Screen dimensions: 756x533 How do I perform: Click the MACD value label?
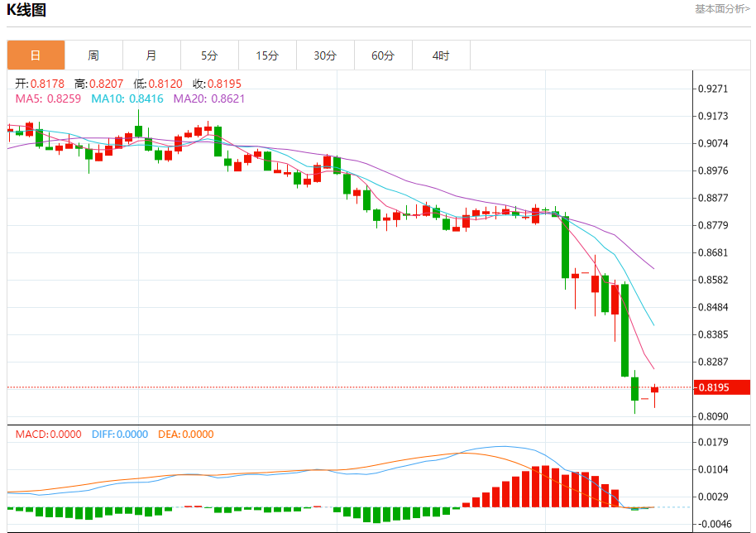point(48,435)
